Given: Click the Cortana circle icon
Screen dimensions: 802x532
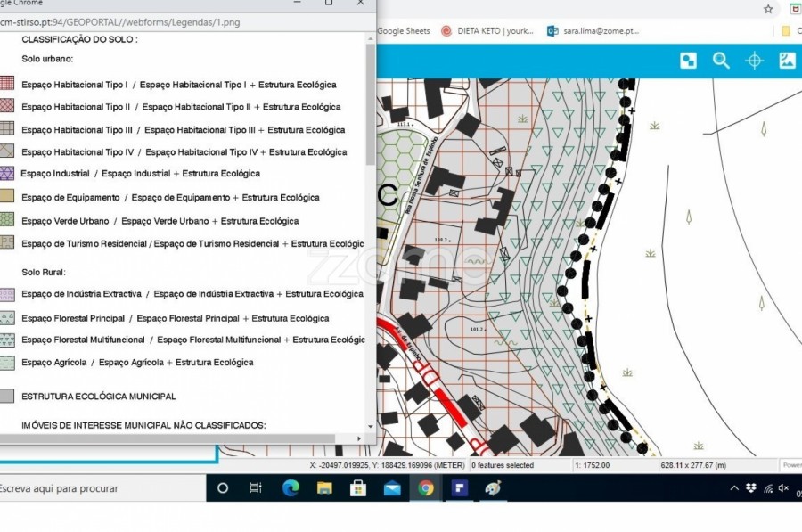Looking at the screenshot, I should [223, 488].
